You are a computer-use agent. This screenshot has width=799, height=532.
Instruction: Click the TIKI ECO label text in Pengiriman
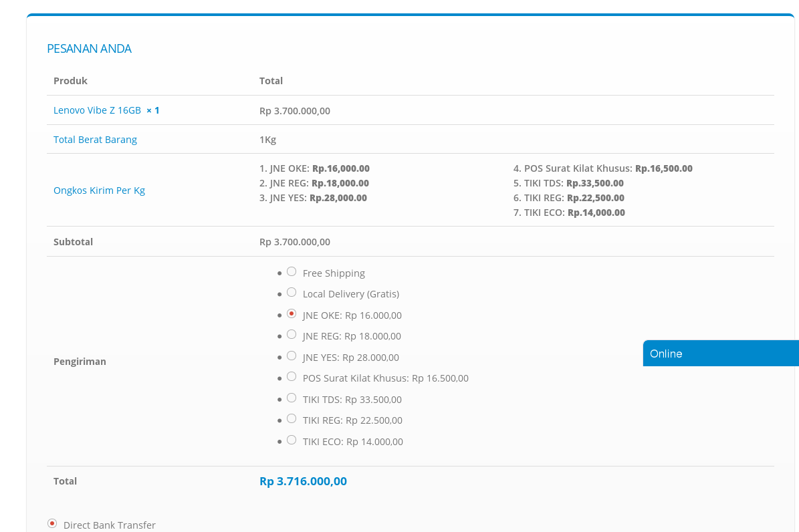[352, 442]
